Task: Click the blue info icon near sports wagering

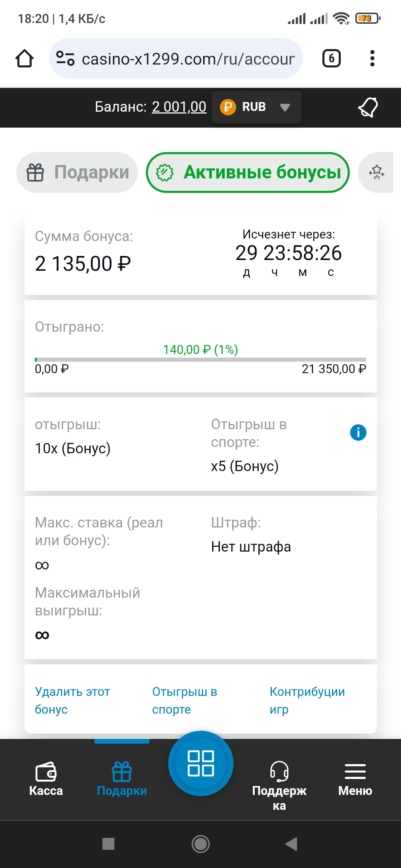Action: [x=358, y=433]
